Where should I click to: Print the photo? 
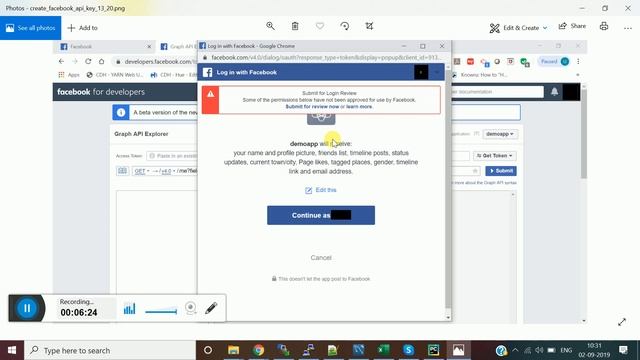(604, 26)
